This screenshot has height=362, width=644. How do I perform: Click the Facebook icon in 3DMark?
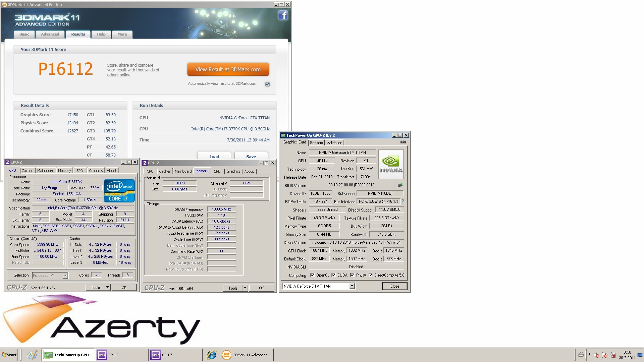(283, 15)
